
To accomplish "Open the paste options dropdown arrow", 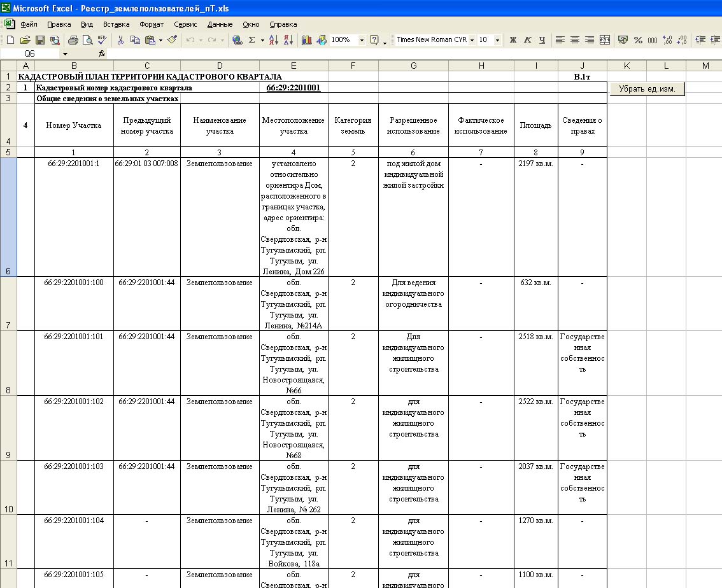I will pos(160,40).
